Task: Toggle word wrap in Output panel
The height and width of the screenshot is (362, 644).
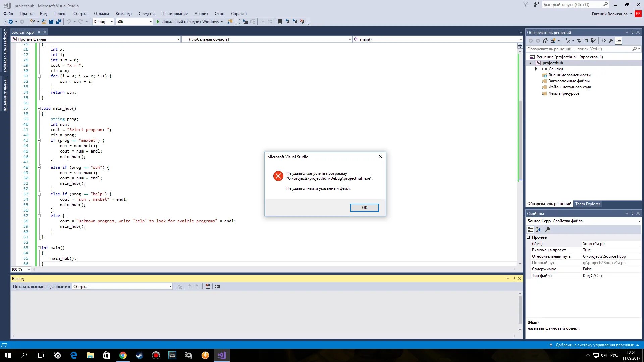Action: (x=218, y=286)
